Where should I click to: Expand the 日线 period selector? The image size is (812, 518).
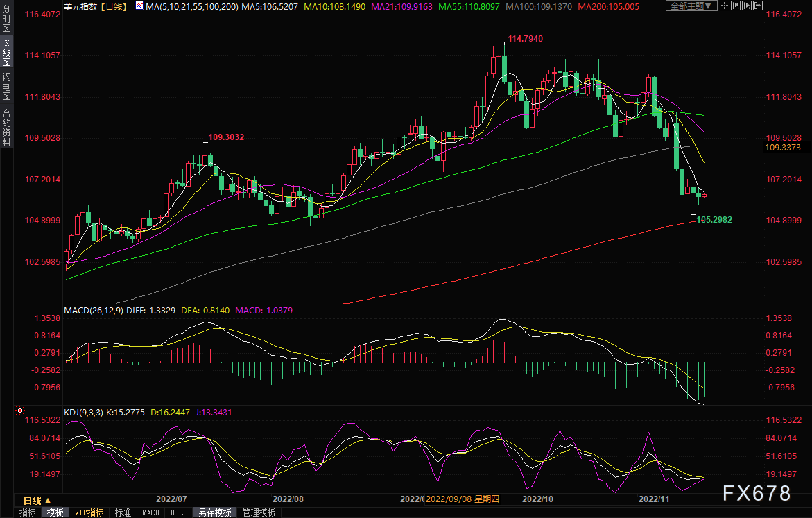37,500
